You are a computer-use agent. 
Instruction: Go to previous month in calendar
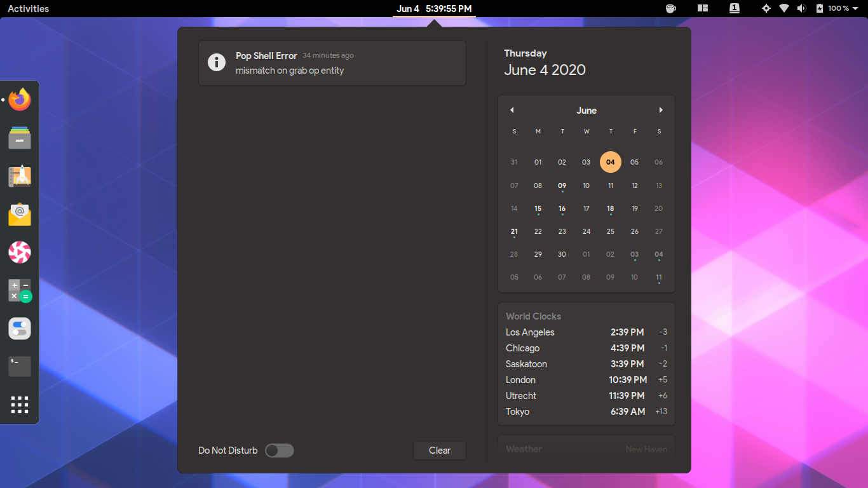[x=512, y=110]
